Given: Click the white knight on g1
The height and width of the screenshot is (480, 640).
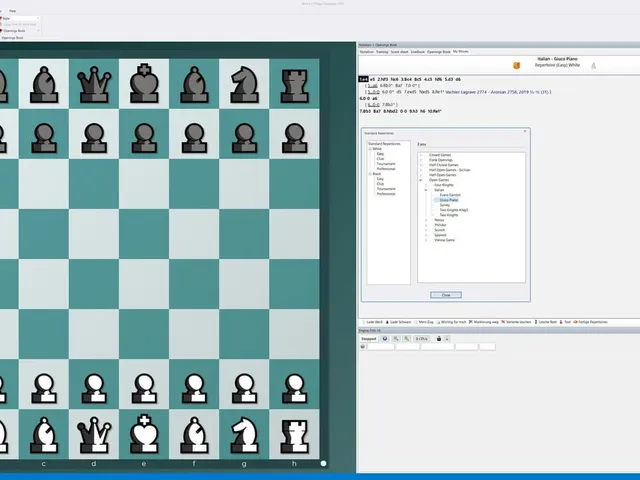Looking at the screenshot, I should 244,435.
